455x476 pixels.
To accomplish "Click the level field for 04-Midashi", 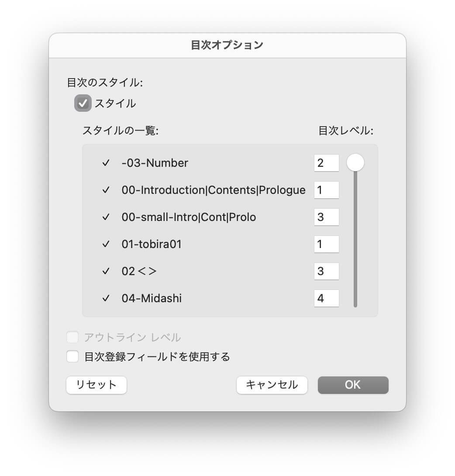I will click(x=326, y=299).
